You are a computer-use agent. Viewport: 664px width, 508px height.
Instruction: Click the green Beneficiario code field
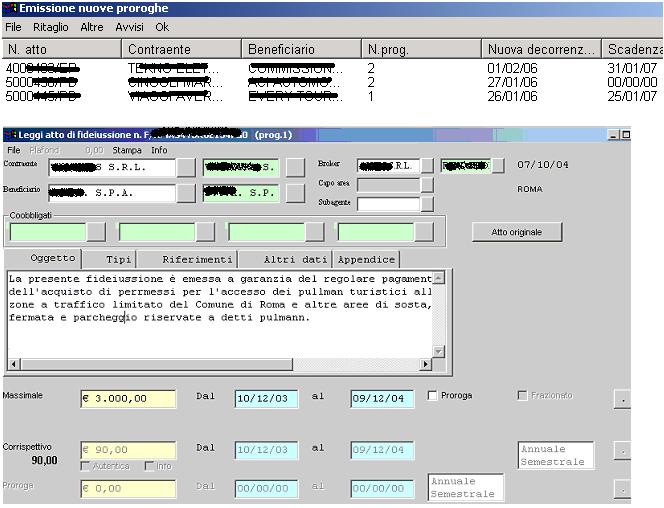[x=241, y=193]
